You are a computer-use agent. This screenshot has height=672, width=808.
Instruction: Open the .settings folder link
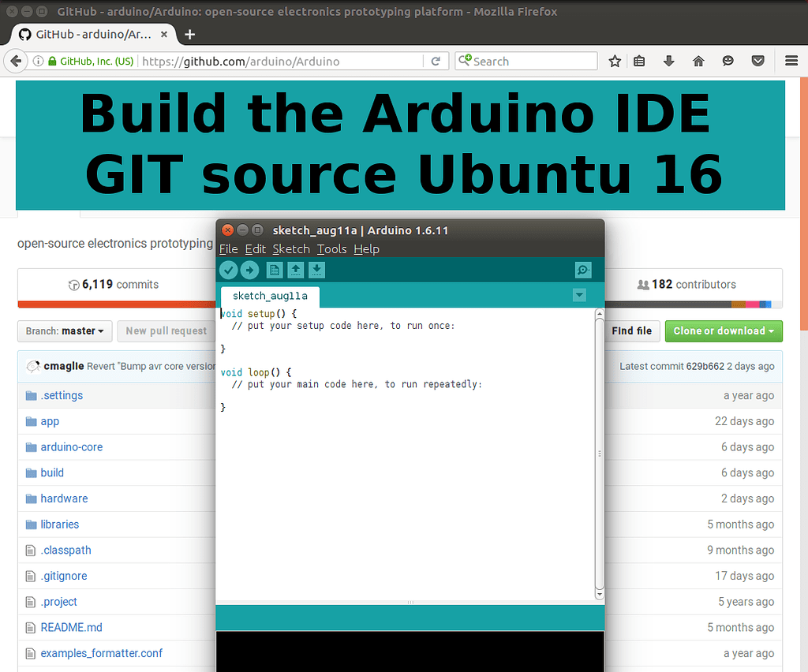(62, 395)
